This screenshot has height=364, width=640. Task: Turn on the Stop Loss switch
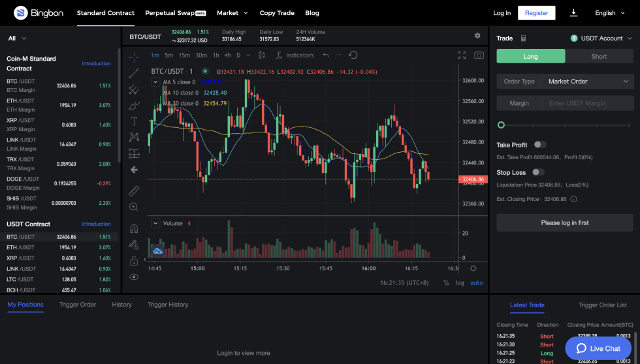[x=537, y=172]
